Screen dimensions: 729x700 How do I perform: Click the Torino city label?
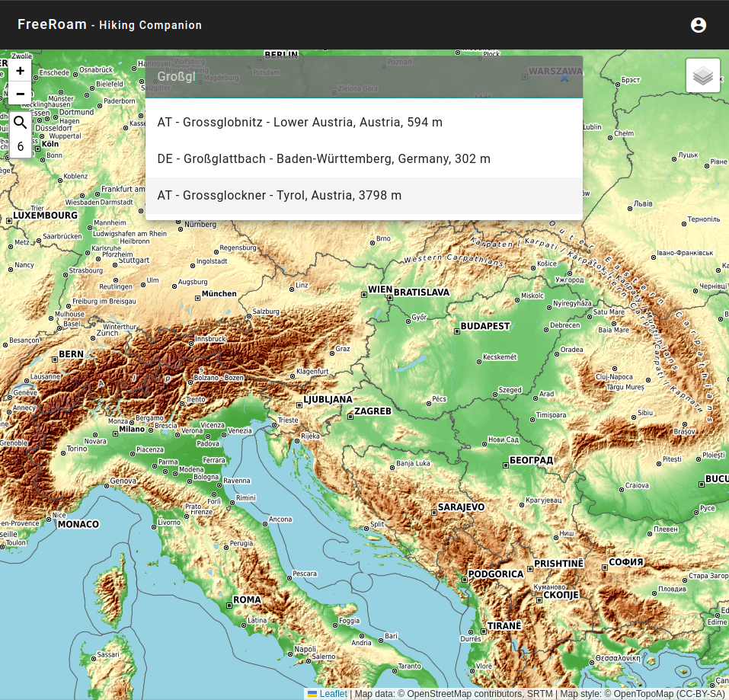pos(77,449)
